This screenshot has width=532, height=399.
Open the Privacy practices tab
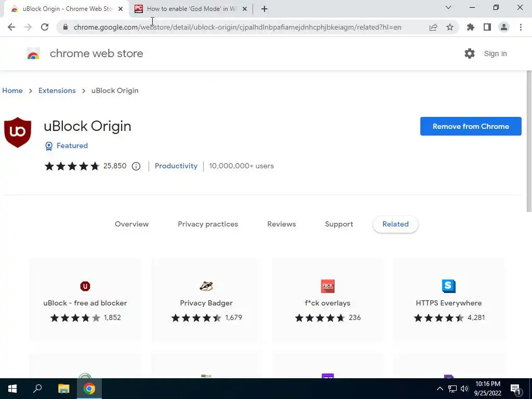tap(208, 224)
